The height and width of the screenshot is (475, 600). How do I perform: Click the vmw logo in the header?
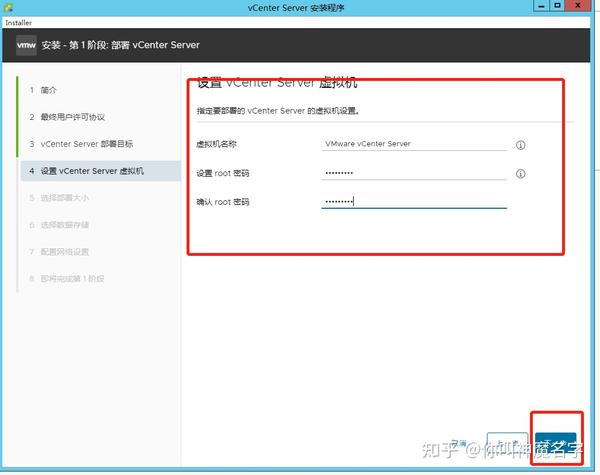coord(26,45)
